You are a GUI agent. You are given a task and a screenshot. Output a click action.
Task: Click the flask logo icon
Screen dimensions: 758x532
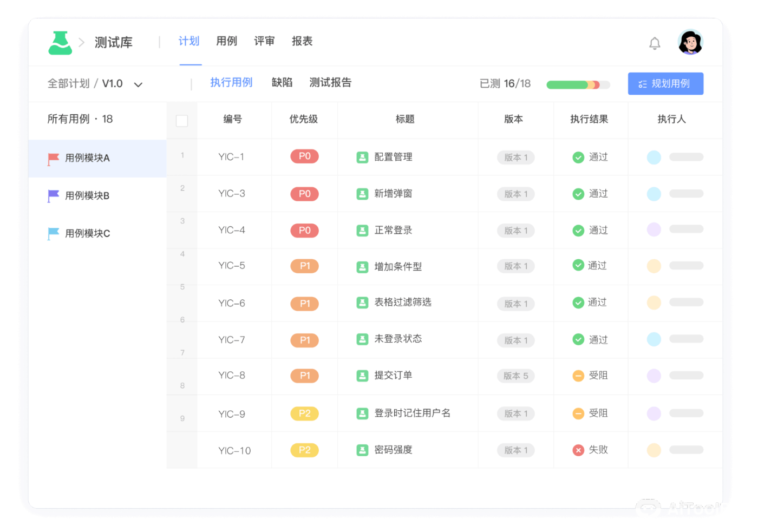pos(60,42)
